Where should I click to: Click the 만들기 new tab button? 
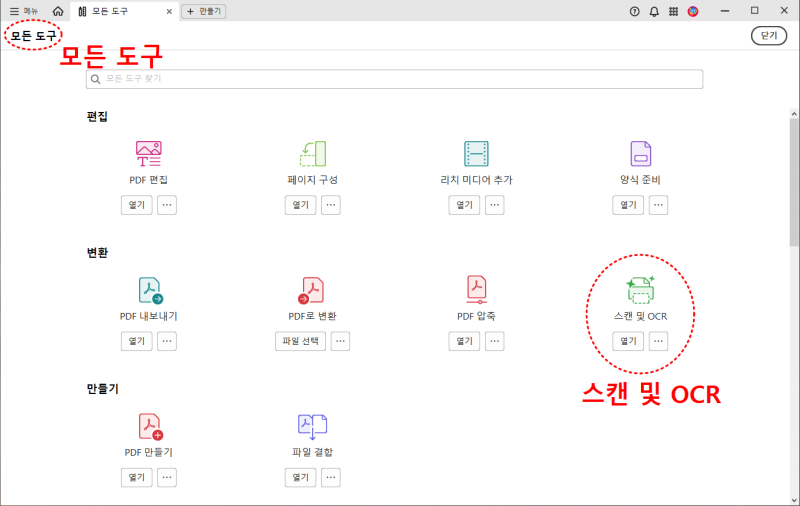coord(204,11)
